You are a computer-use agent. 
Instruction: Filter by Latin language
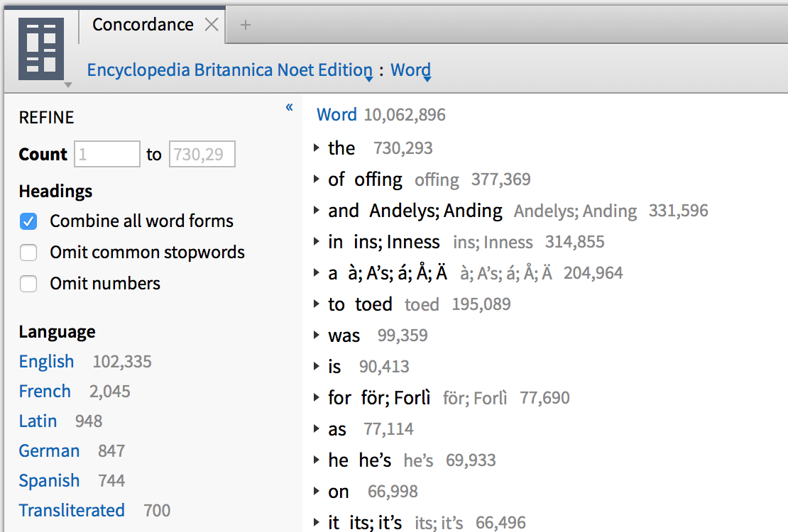tap(38, 421)
